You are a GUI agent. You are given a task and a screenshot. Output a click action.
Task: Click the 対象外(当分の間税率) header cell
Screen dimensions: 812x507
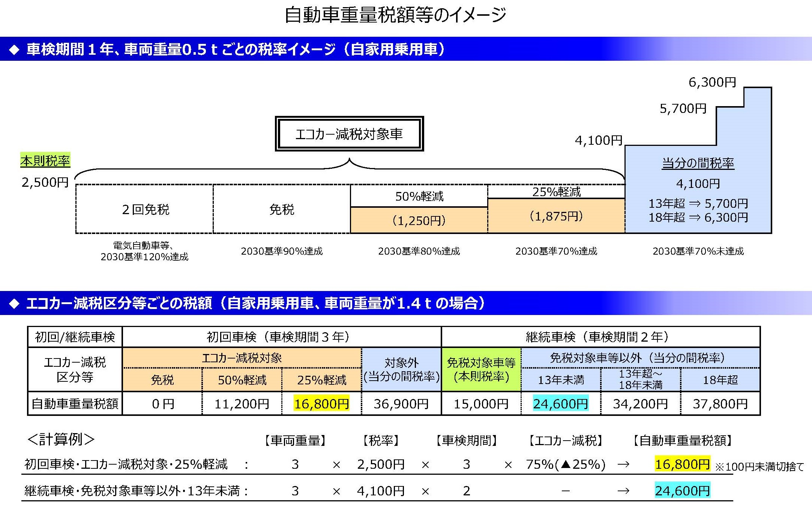(401, 369)
